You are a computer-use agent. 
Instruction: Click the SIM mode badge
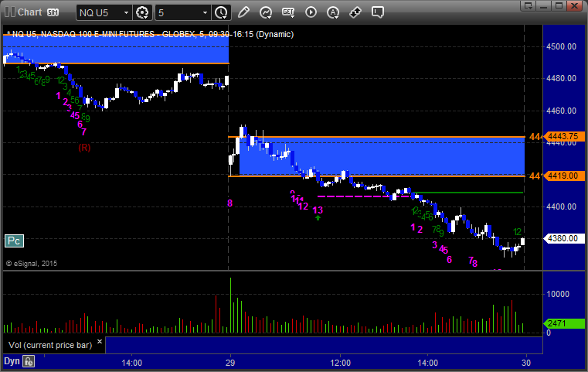tap(53, 12)
